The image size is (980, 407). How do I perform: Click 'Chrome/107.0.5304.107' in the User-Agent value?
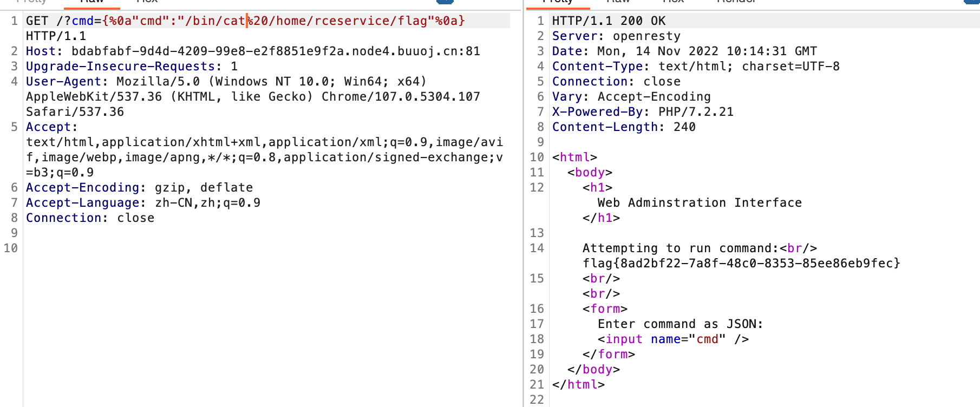click(x=401, y=96)
